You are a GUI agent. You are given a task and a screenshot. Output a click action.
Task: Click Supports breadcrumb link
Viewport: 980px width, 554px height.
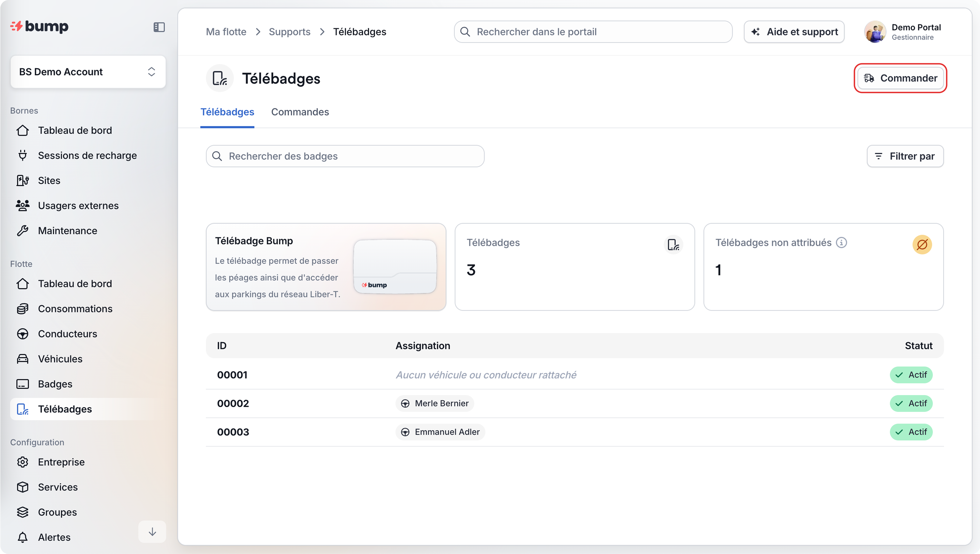(x=290, y=32)
